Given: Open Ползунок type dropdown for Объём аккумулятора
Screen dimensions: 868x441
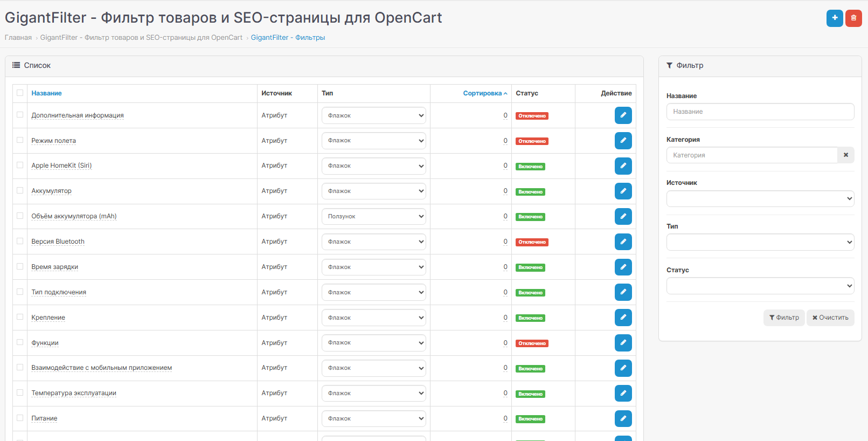Looking at the screenshot, I should coord(374,217).
